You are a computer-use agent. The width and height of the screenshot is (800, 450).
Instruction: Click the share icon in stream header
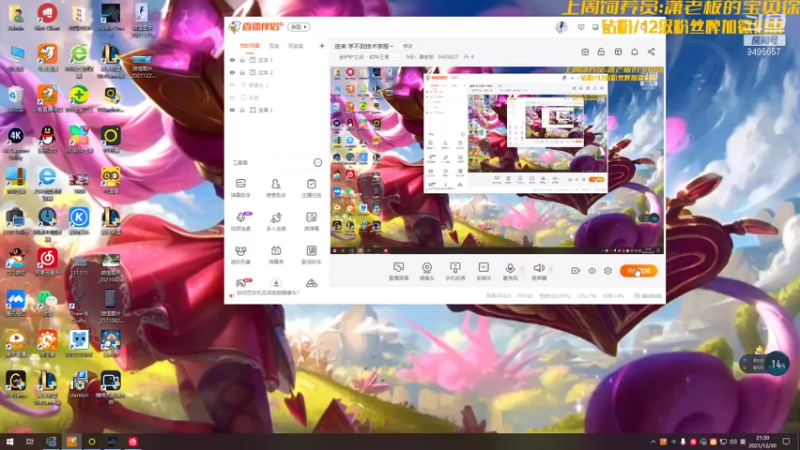tap(652, 52)
